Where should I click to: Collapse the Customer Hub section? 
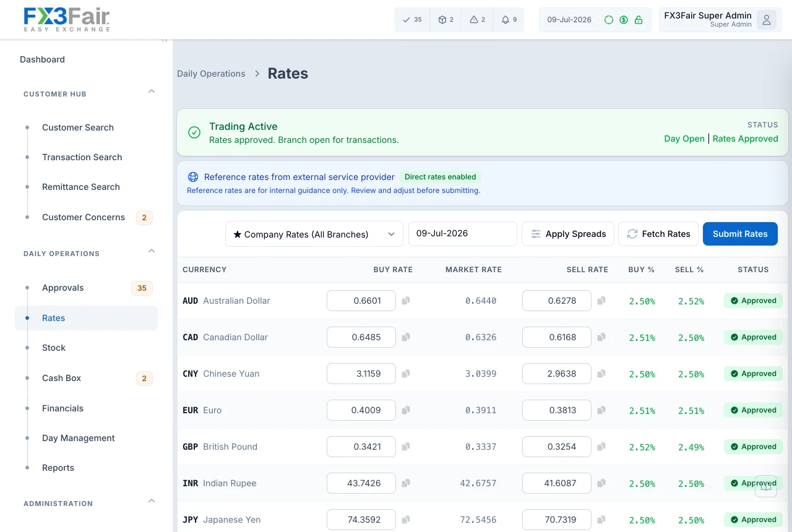[x=152, y=92]
